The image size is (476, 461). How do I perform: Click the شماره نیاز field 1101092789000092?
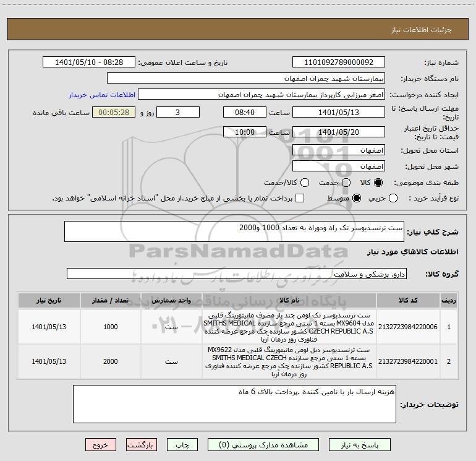339,62
